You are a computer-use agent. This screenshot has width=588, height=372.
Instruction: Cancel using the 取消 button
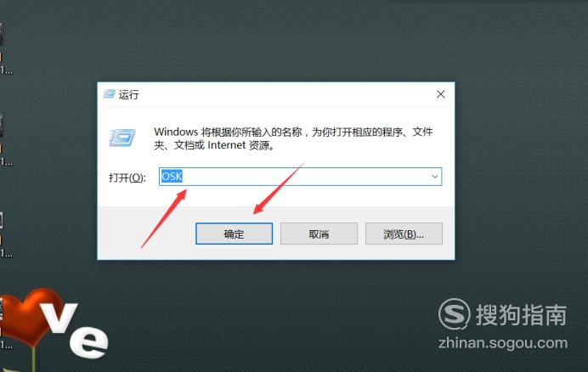pyautogui.click(x=319, y=234)
